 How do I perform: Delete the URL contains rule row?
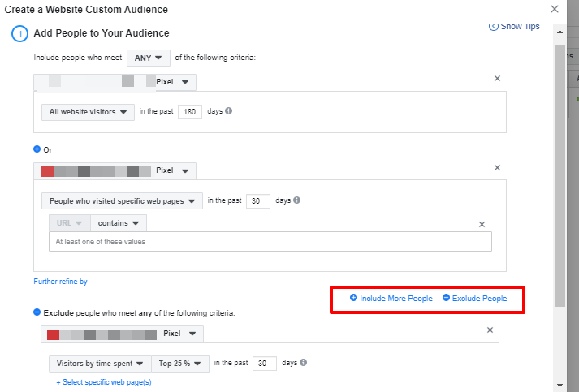tap(482, 224)
